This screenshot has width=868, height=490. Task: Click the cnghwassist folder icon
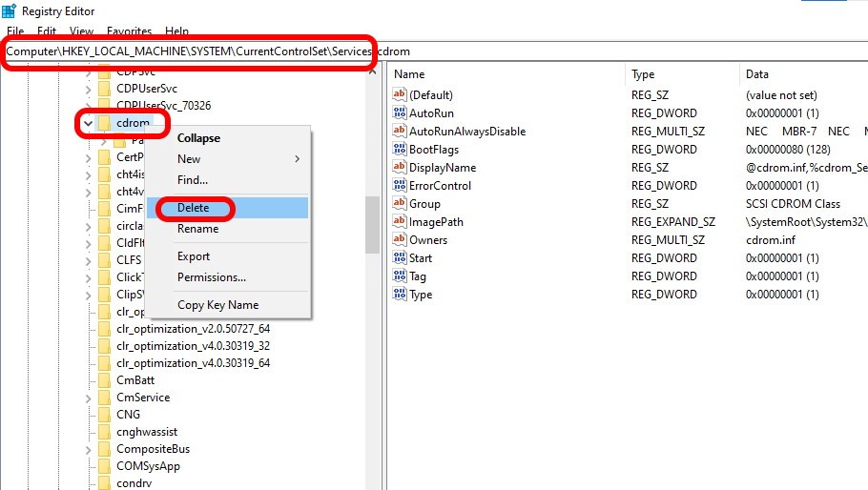(x=104, y=432)
